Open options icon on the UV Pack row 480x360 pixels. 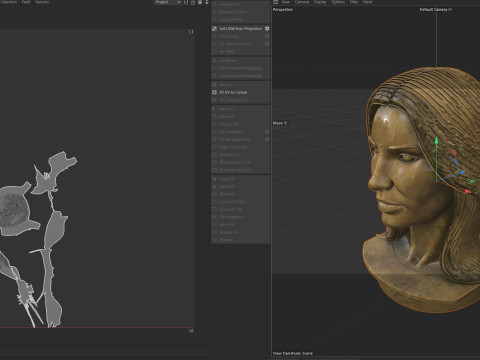coord(267,44)
